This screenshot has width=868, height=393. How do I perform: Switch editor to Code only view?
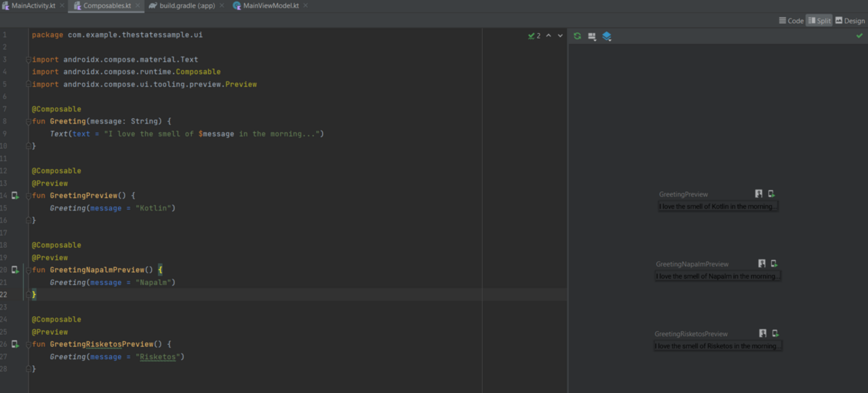pos(791,20)
